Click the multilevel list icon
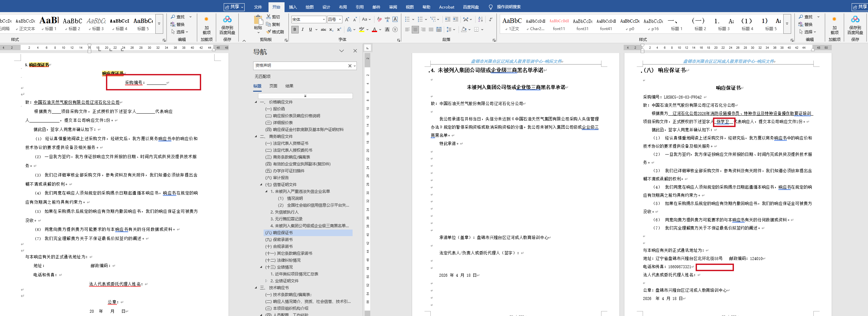868x316 pixels. [x=433, y=20]
